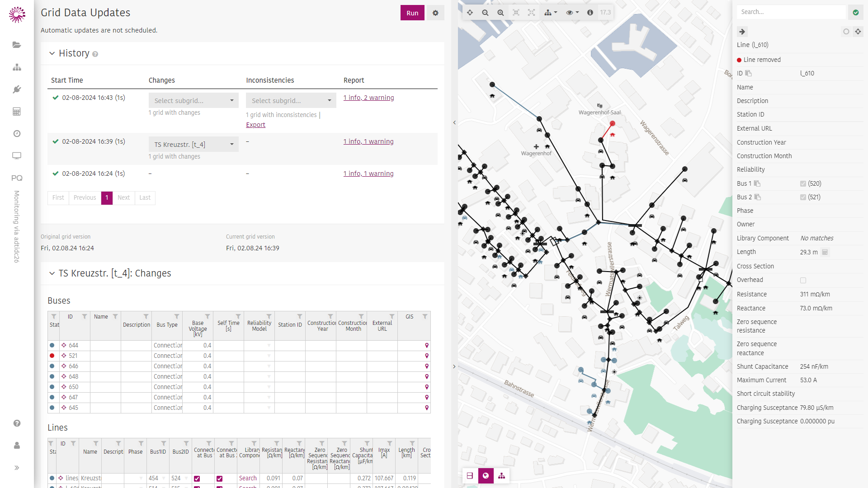The width and height of the screenshot is (868, 488).
Task: Toggle the Overhead checkbox
Action: click(x=803, y=280)
